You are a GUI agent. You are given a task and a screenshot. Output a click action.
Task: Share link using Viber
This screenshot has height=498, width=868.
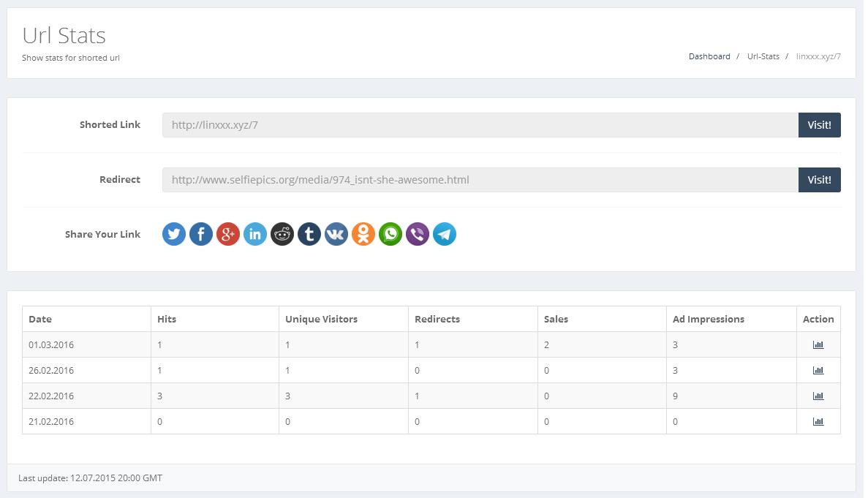(x=418, y=234)
